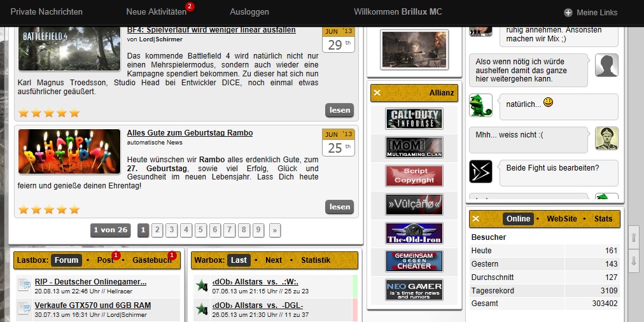
Task: Click the grey silhouette avatar in shoutbox
Action: (x=606, y=65)
